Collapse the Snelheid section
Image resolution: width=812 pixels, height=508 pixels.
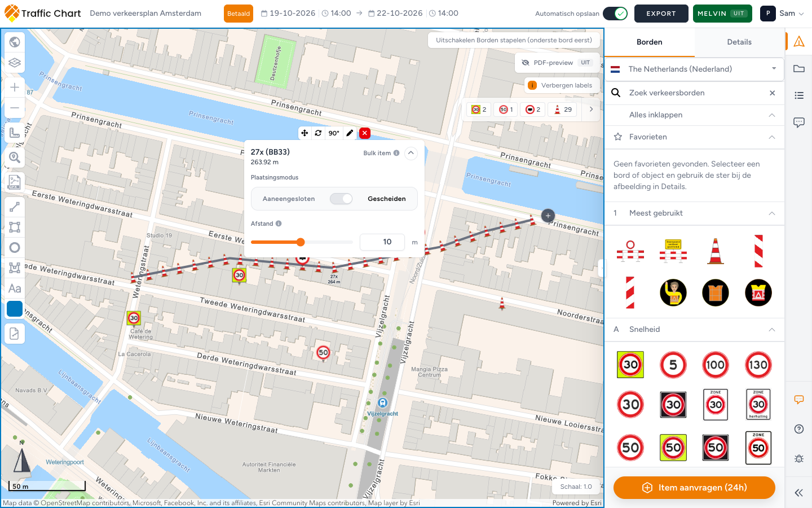point(772,330)
